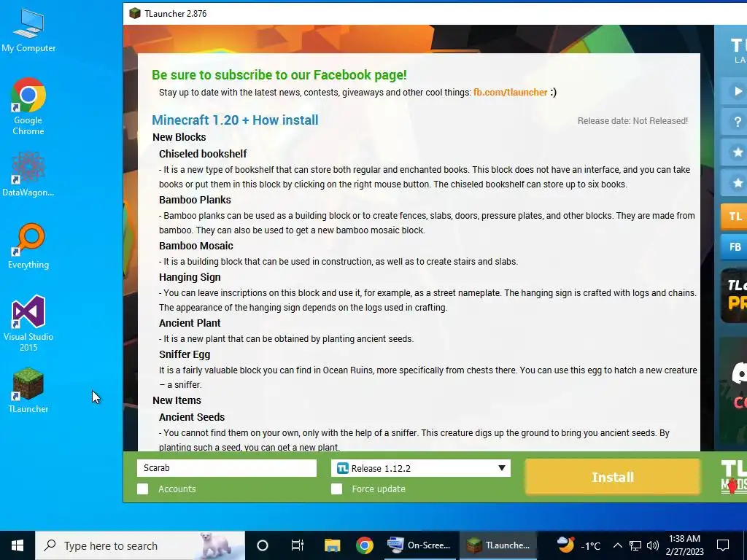
Task: Click the 'Sniffer Egg' heading
Action: coord(185,355)
